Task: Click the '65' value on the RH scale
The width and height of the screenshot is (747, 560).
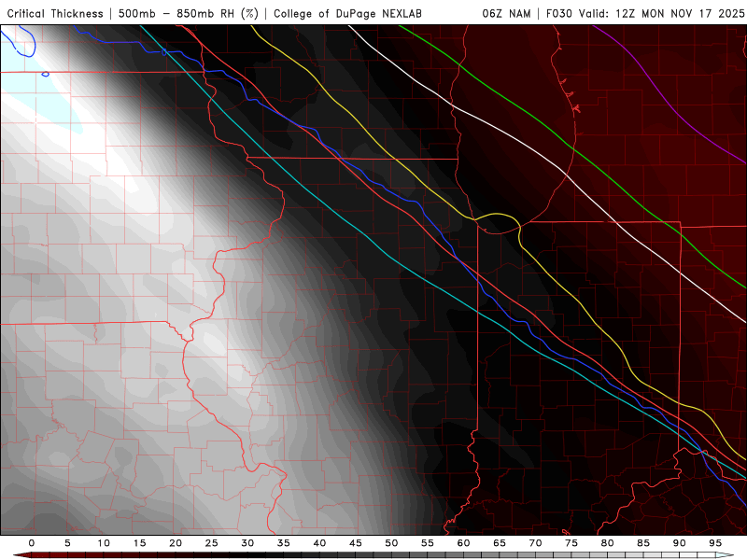Action: tap(500, 543)
